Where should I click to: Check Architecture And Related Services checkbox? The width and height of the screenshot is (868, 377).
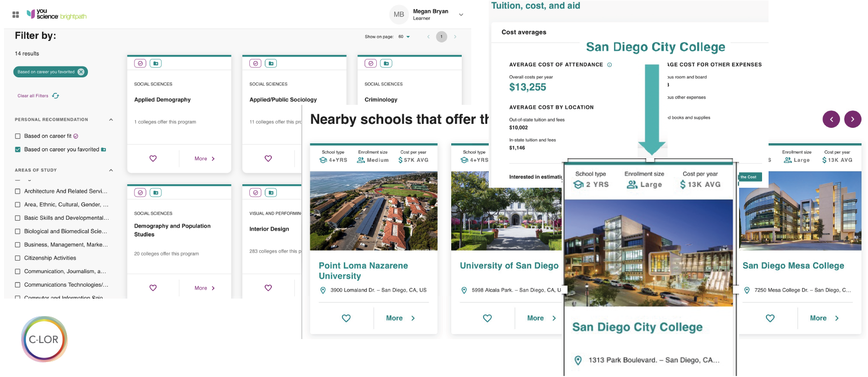pyautogui.click(x=18, y=191)
